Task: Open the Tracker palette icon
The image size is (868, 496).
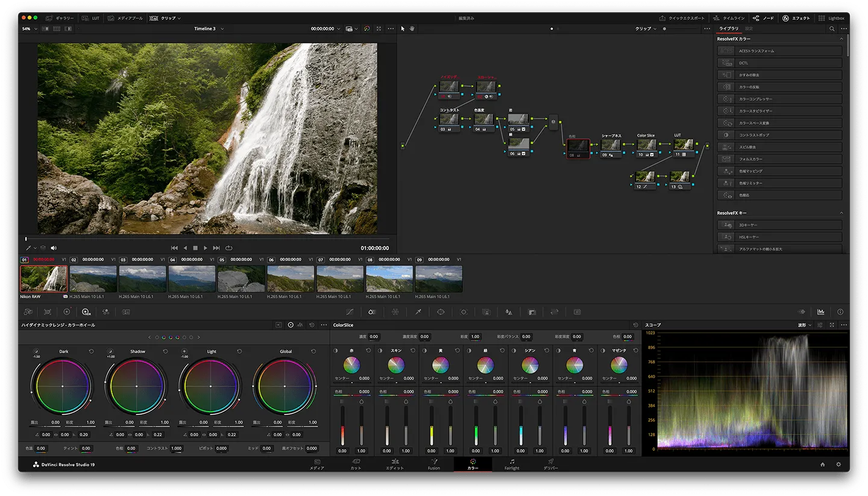Action: (x=464, y=312)
